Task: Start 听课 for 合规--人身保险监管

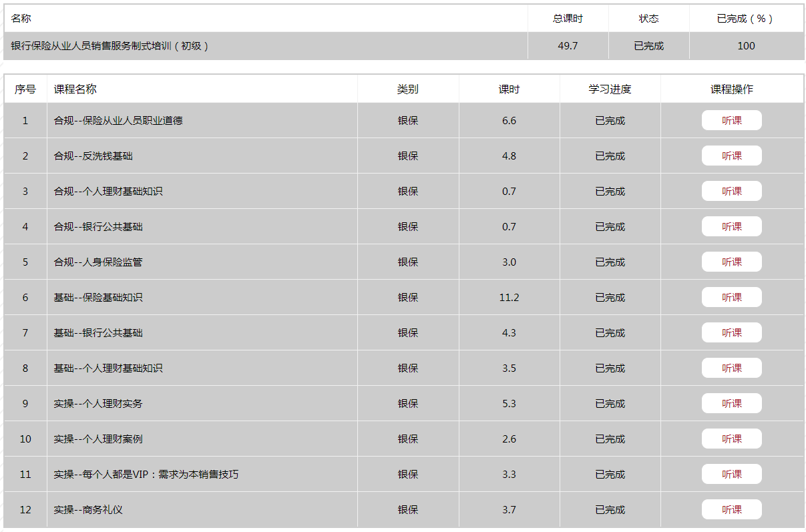Action: [731, 262]
